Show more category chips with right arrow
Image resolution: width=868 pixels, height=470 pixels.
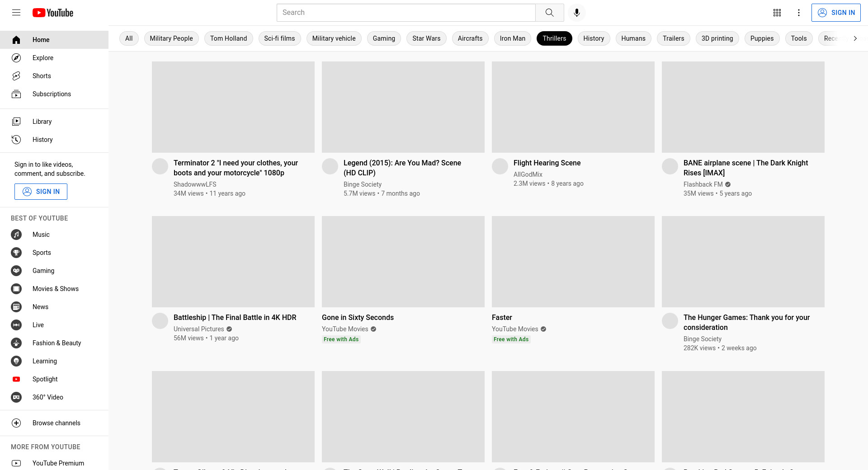point(855,38)
